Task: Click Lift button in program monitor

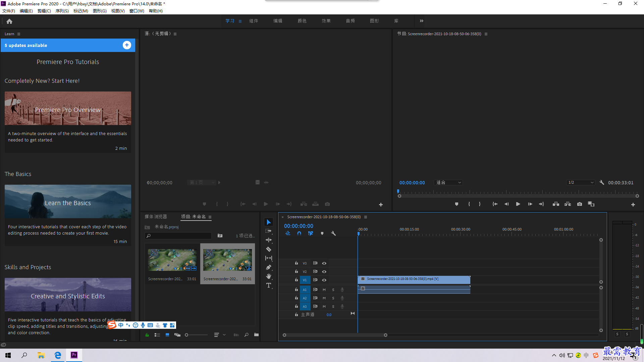Action: 556,204
